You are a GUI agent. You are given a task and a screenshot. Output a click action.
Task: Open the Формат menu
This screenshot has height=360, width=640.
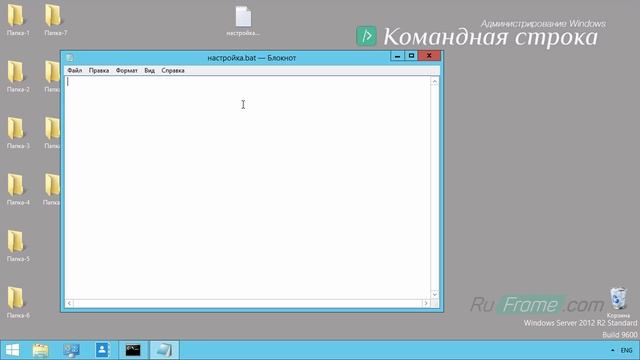[127, 71]
